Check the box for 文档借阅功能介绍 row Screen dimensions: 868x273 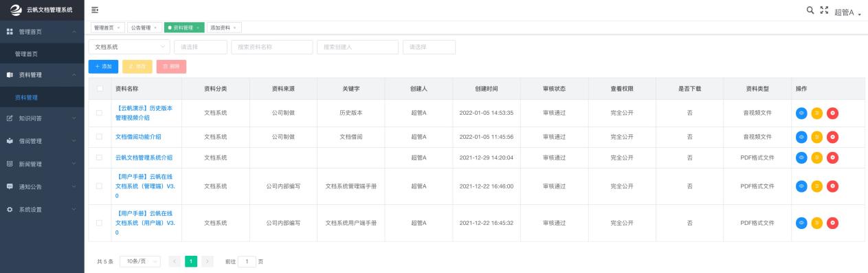tap(100, 137)
